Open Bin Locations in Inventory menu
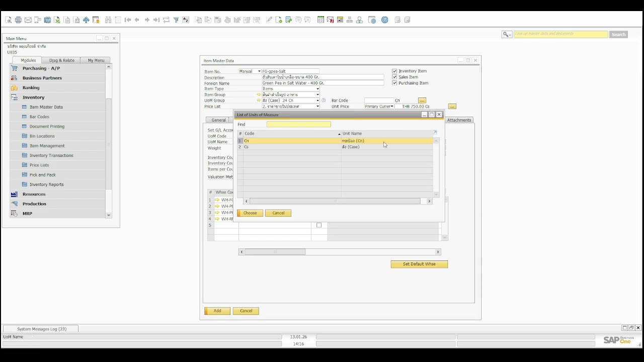644x362 pixels. click(42, 136)
